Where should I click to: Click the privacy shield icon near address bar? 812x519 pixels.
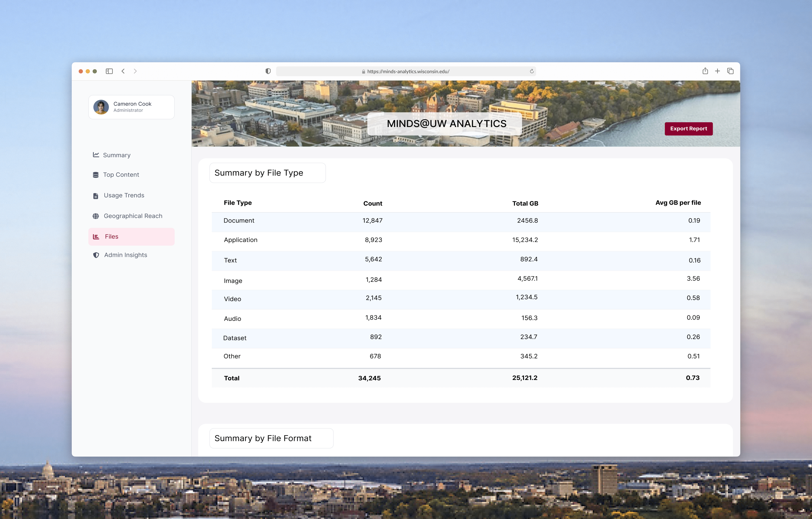coord(268,71)
